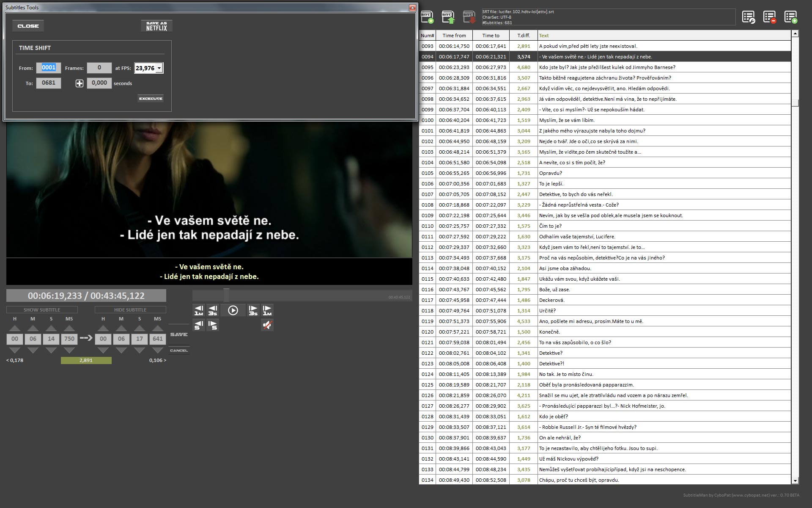Click the SAVE button for subtitle timing
The height and width of the screenshot is (508, 812).
pos(179,334)
